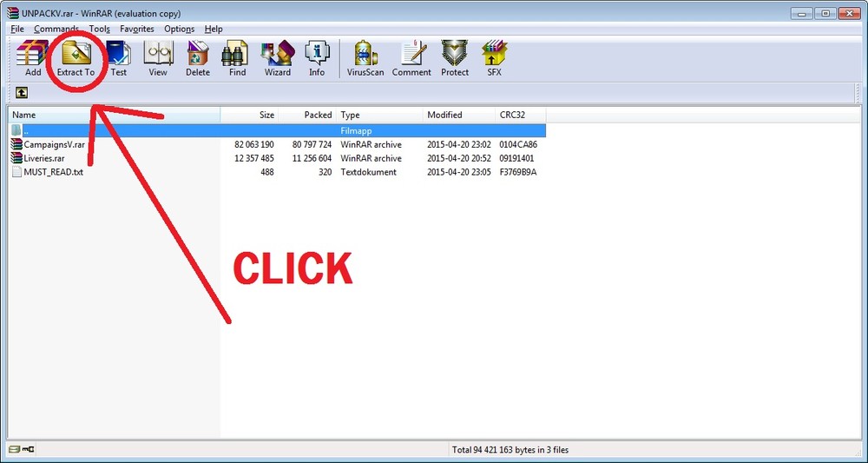Open the Find binoculars tool
The width and height of the screenshot is (868, 463).
(238, 58)
